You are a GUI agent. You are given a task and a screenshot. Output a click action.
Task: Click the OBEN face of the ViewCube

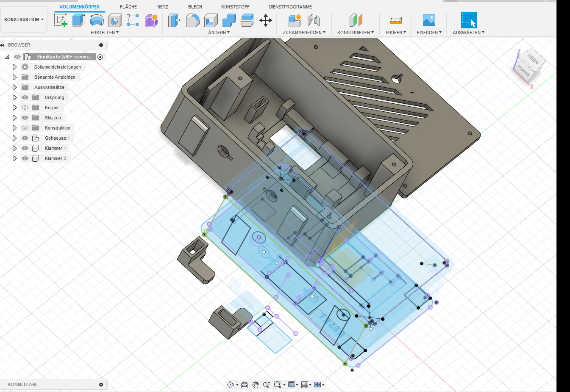tap(533, 59)
